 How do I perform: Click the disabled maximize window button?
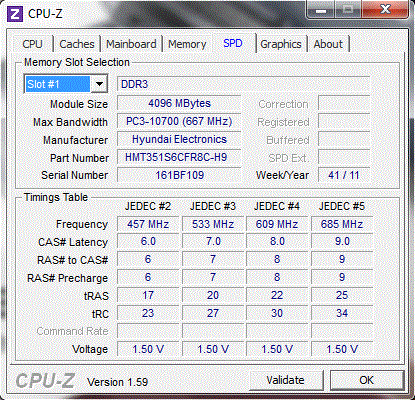pos(348,10)
